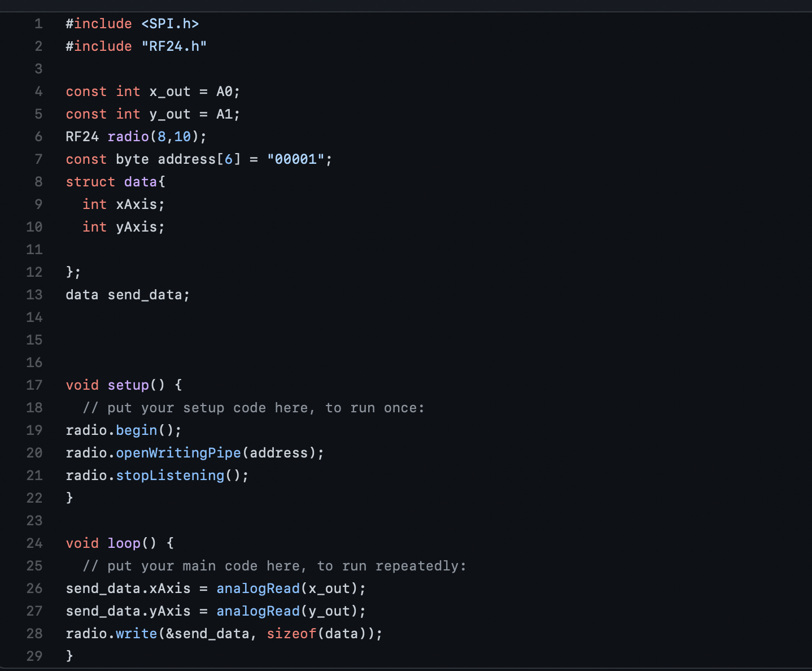Click line number 20 in the gutter
The height and width of the screenshot is (671, 812).
pyautogui.click(x=34, y=453)
